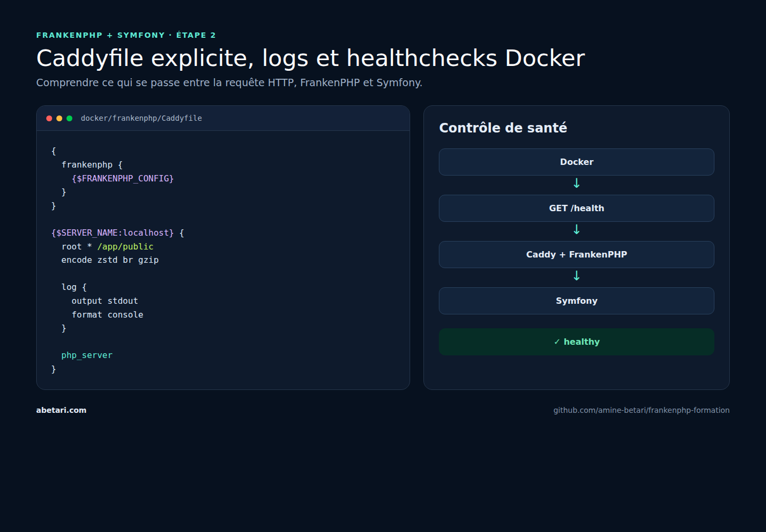
Task: Select the docker/frankenphp/Caddyfile file path
Action: point(141,118)
